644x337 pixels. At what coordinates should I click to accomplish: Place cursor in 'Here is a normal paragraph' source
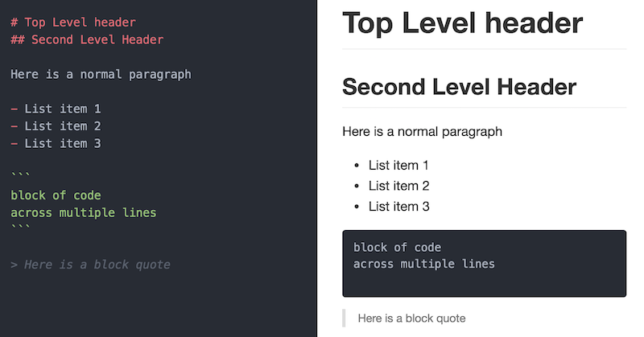point(101,75)
